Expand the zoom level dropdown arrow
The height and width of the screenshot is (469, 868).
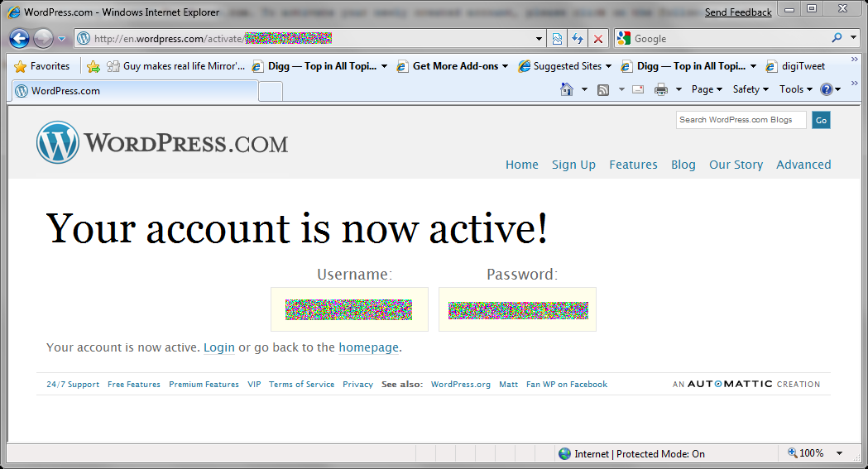coord(839,453)
